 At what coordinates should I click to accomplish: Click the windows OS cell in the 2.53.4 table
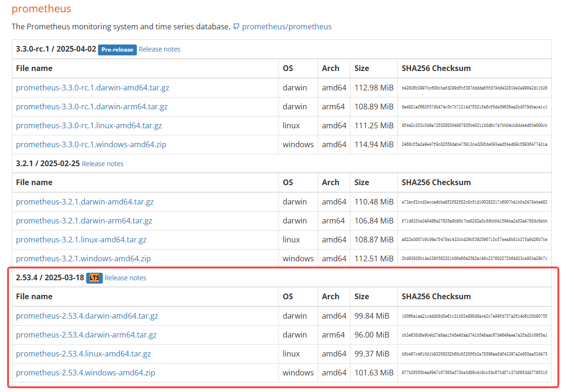point(298,373)
